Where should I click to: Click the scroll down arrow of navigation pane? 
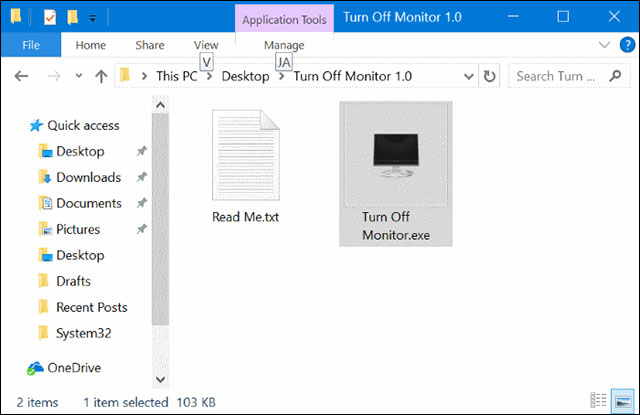click(160, 379)
